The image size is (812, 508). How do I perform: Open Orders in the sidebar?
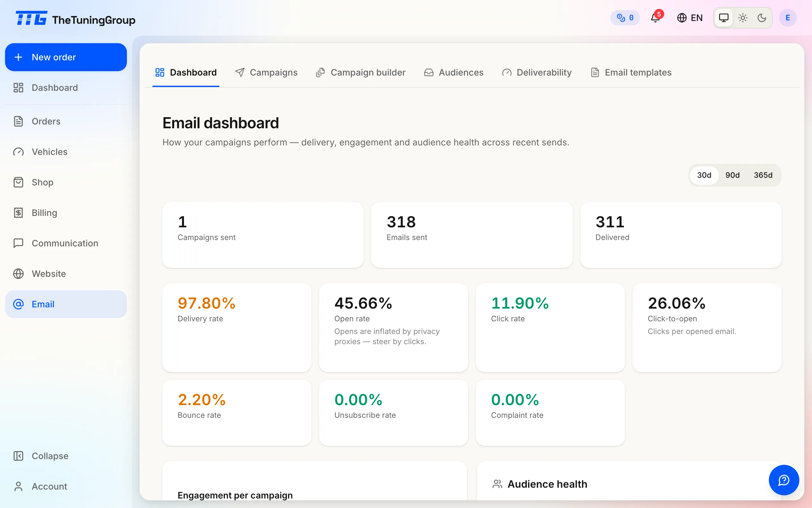tap(66, 121)
